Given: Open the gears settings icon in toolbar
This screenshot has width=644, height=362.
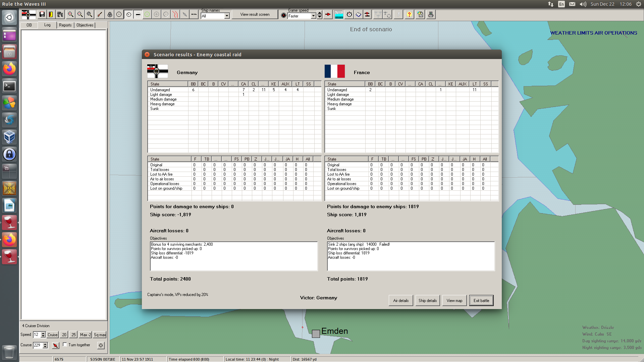Looking at the screenshot, I should pyautogui.click(x=60, y=14).
